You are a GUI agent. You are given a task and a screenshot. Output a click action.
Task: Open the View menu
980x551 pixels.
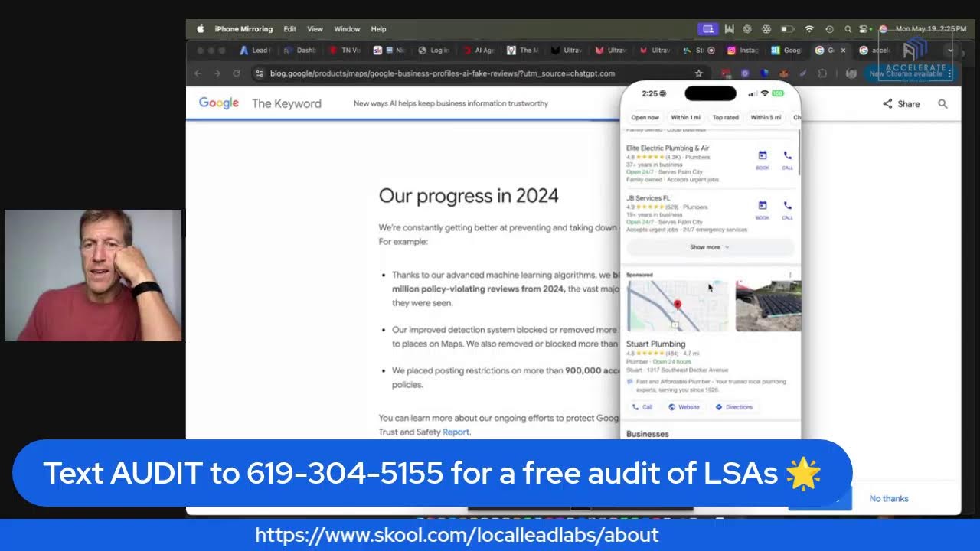tap(315, 29)
